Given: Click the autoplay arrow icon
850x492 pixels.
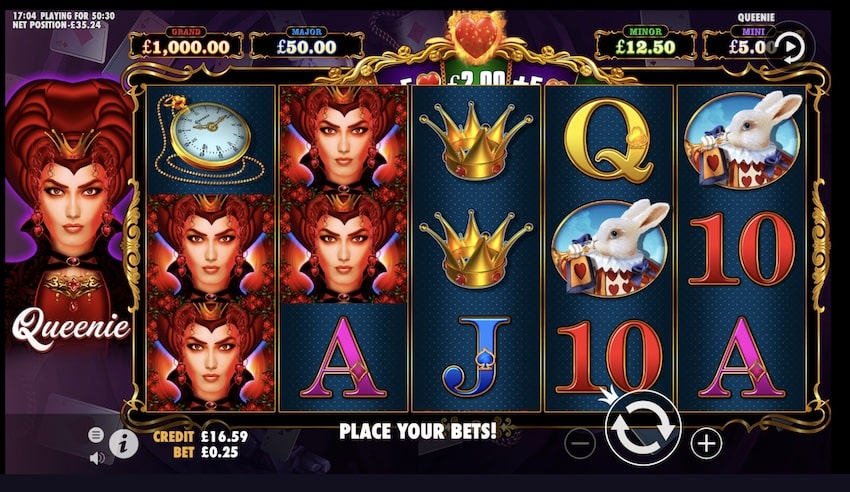Looking at the screenshot, I should point(790,47).
